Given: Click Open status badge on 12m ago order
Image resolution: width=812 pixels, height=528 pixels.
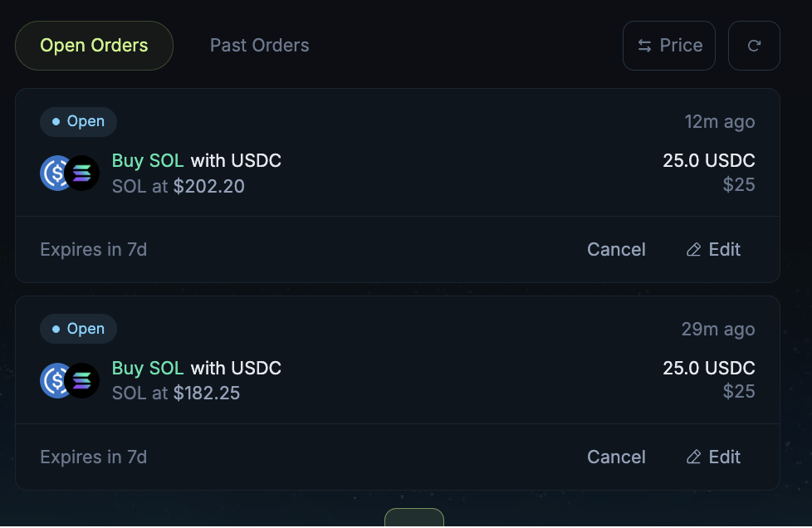Looking at the screenshot, I should (78, 122).
